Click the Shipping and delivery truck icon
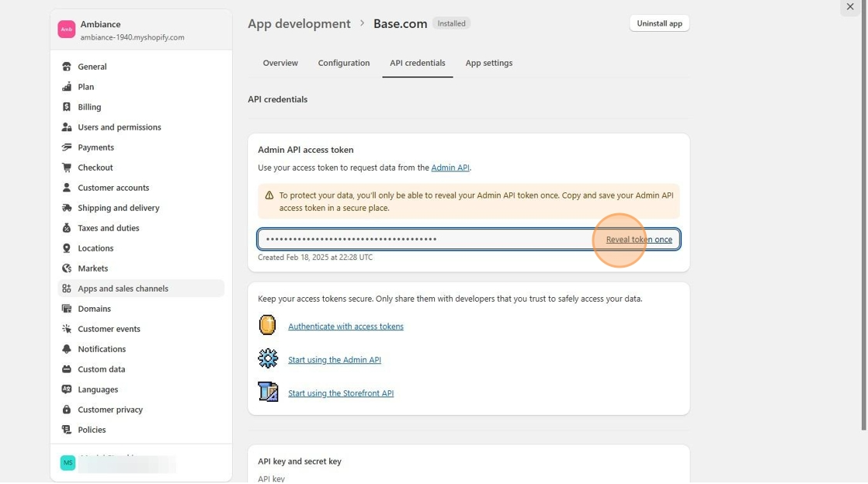The width and height of the screenshot is (868, 484). point(67,208)
